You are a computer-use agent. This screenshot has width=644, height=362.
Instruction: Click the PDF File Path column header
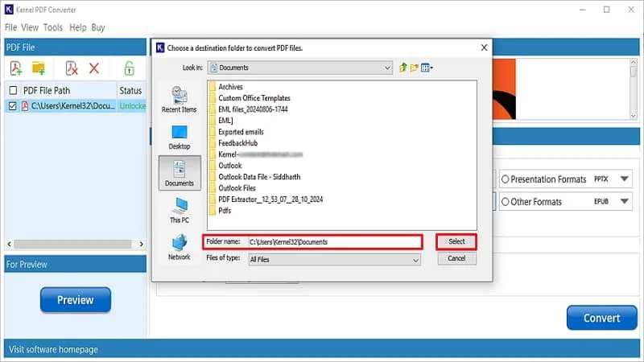(47, 90)
